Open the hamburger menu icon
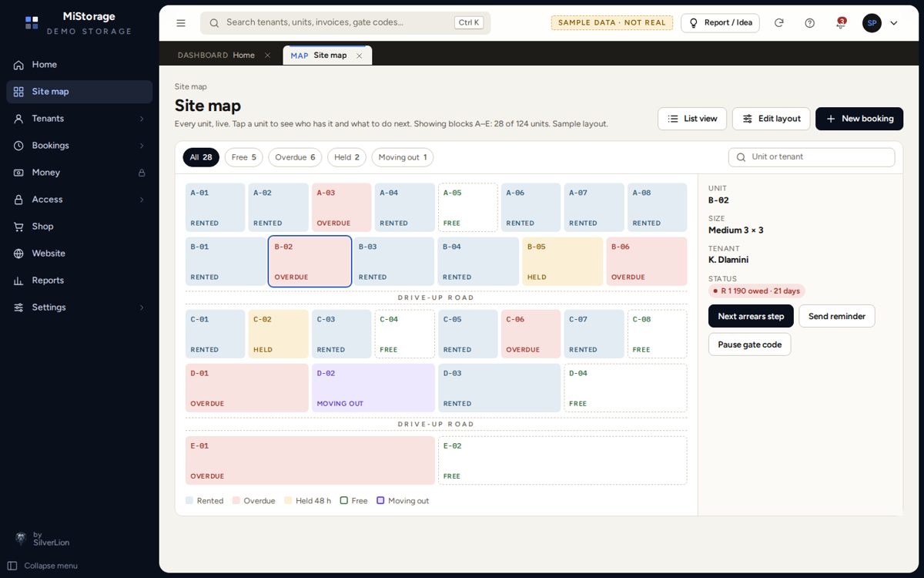 click(181, 23)
